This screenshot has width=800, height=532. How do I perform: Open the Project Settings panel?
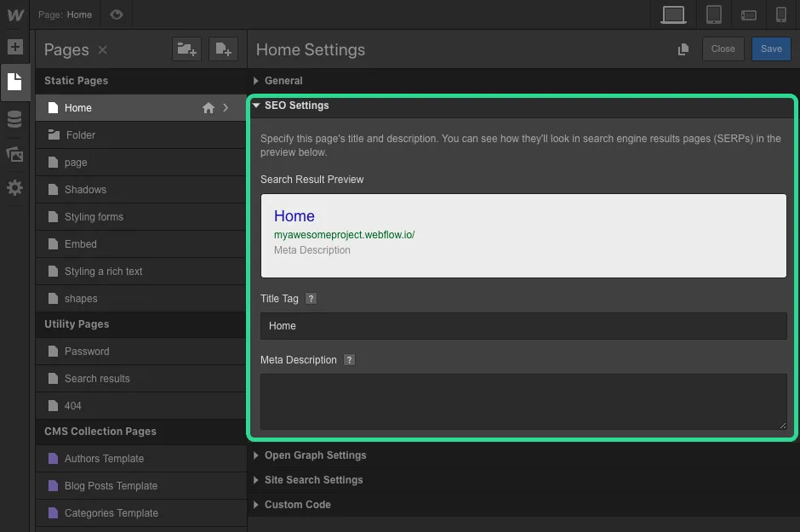click(14, 188)
